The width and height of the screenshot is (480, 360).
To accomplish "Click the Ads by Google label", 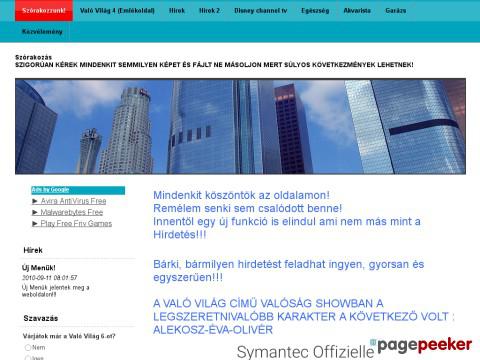I will [50, 190].
